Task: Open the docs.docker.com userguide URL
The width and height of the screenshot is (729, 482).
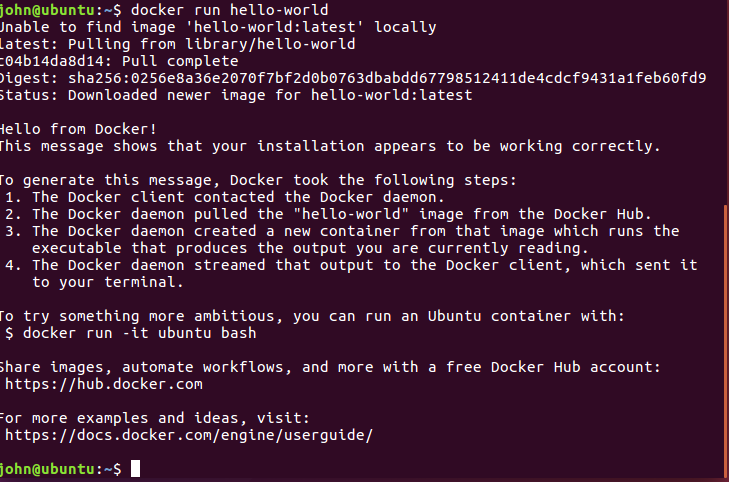Action: 189,435
